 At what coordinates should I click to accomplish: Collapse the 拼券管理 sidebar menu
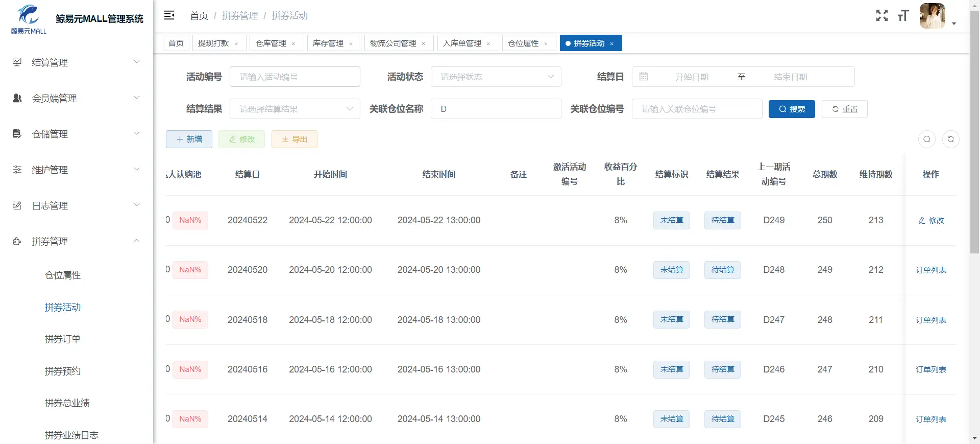(x=77, y=241)
